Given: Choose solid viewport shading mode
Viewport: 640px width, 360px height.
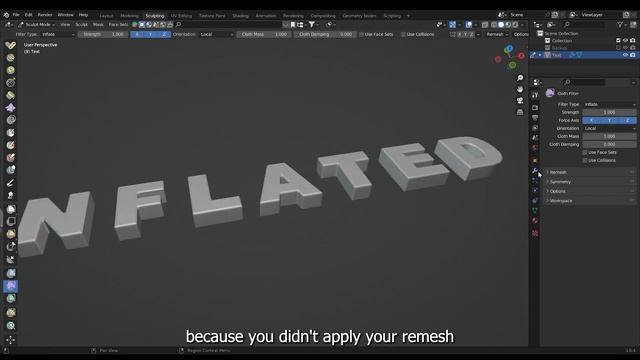Looking at the screenshot, I should 501,25.
